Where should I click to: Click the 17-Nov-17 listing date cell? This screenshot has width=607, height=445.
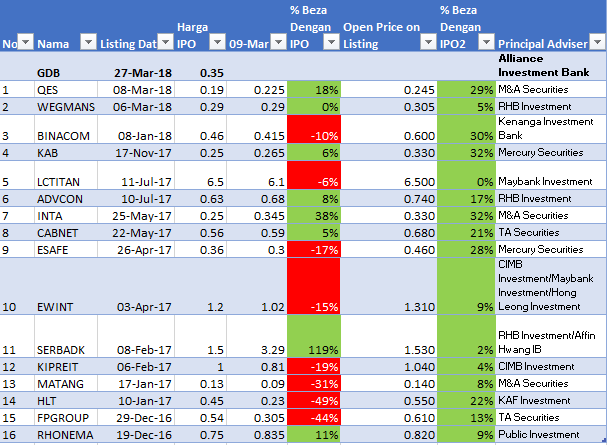click(x=136, y=152)
